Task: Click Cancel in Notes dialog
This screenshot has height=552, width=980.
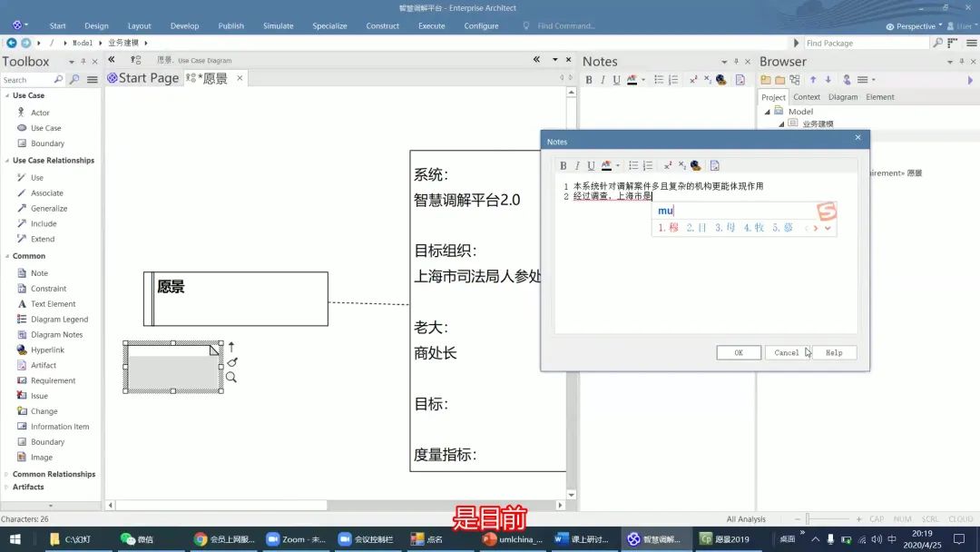Action: (x=786, y=352)
